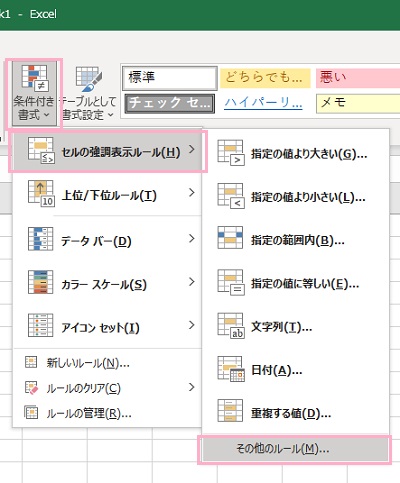Expand the アイコン セット submenu arrow
This screenshot has height=483, width=400.
click(x=191, y=325)
